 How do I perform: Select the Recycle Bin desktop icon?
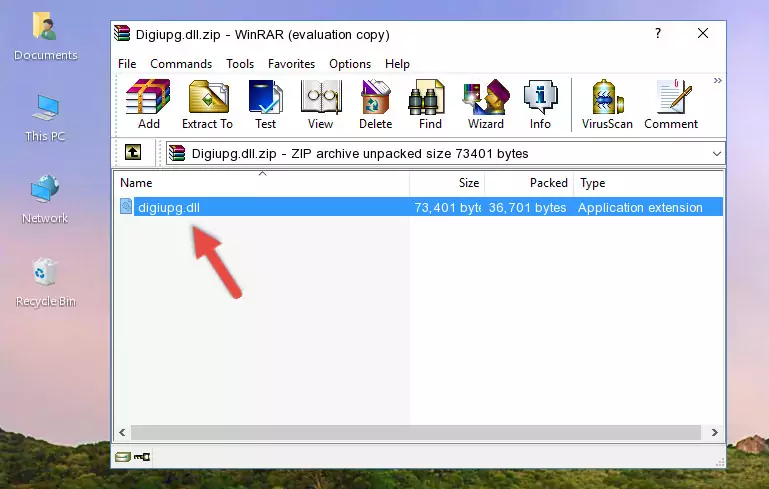[46, 283]
